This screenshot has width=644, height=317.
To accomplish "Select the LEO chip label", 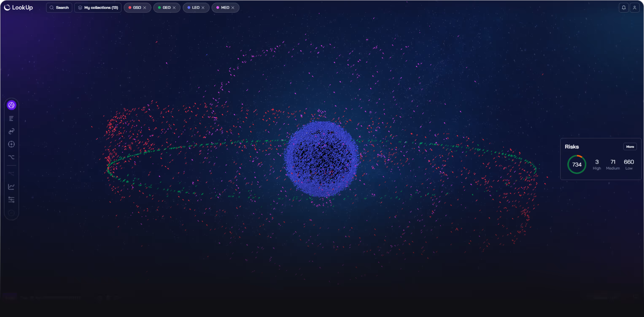I will point(196,8).
